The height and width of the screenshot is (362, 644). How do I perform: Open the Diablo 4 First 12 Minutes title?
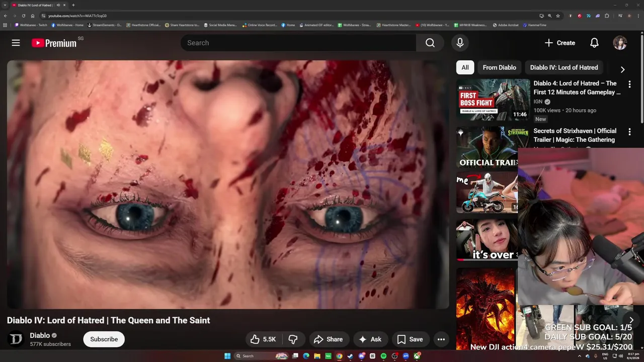(x=577, y=88)
